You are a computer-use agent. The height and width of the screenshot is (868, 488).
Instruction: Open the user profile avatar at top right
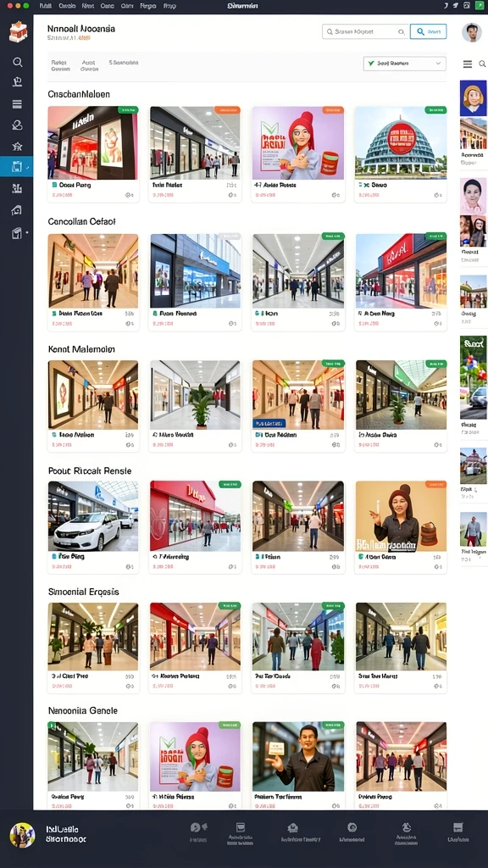[472, 32]
